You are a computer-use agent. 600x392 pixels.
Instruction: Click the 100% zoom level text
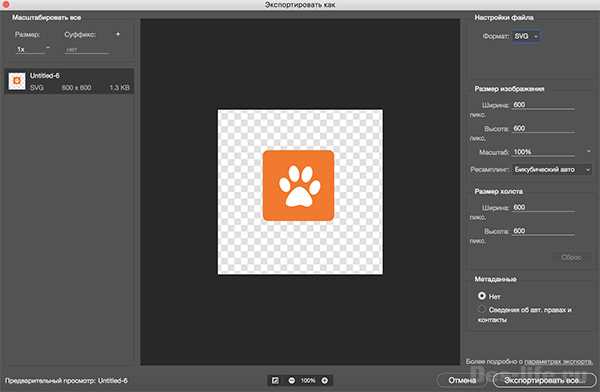tap(308, 381)
